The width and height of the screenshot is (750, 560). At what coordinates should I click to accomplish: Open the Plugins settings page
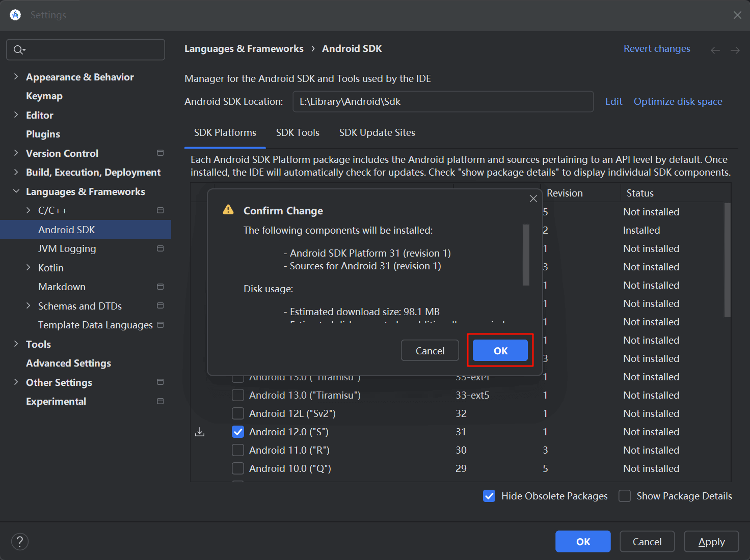(43, 134)
